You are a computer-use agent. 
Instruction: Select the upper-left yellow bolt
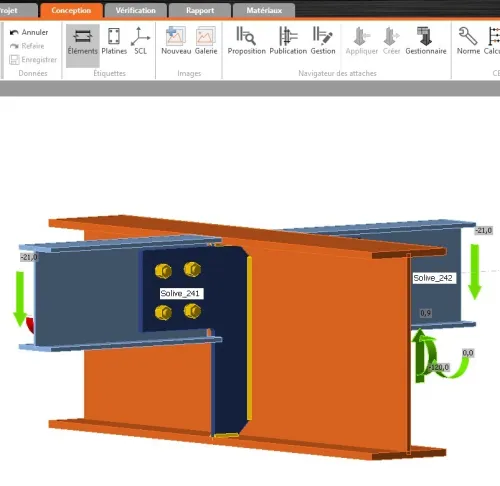[x=163, y=271]
